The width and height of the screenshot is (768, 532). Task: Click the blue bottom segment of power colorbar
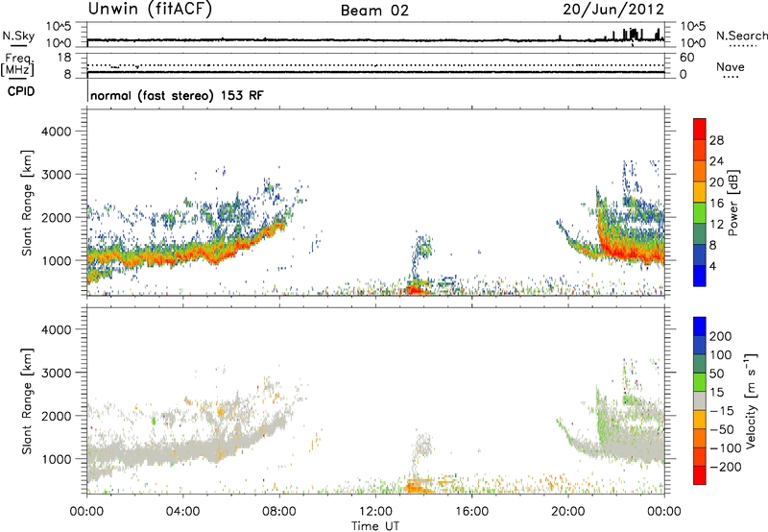[700, 276]
